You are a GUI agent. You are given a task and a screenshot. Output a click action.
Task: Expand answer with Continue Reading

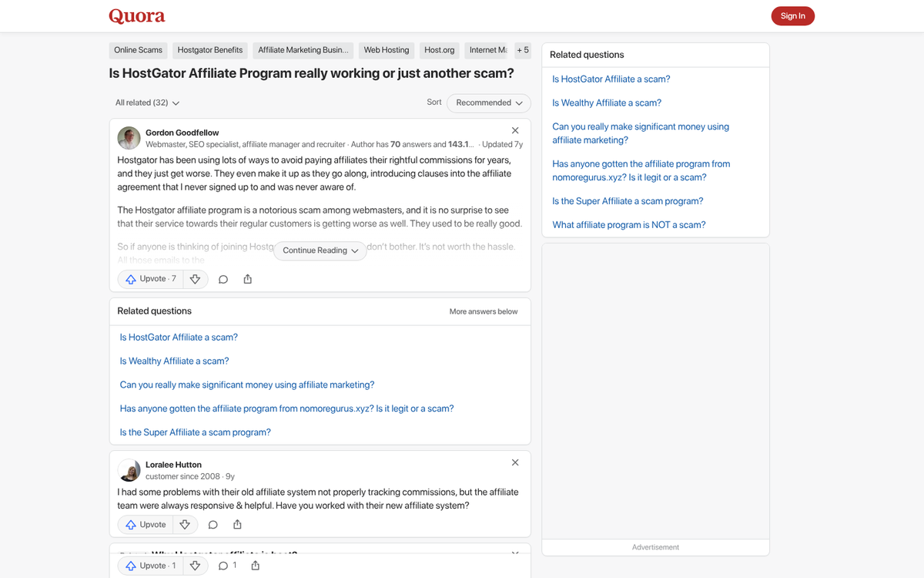point(320,250)
